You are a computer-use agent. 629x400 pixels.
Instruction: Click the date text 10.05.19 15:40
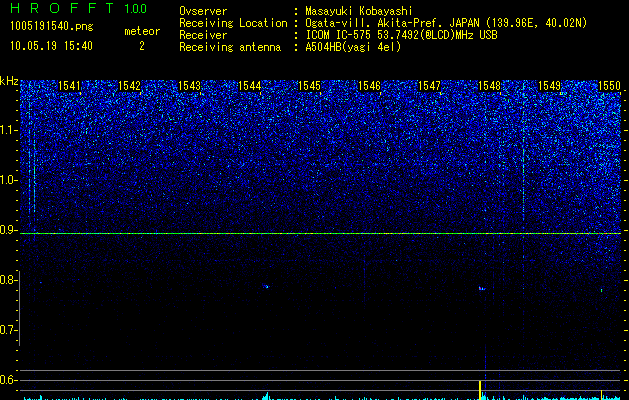pos(52,46)
